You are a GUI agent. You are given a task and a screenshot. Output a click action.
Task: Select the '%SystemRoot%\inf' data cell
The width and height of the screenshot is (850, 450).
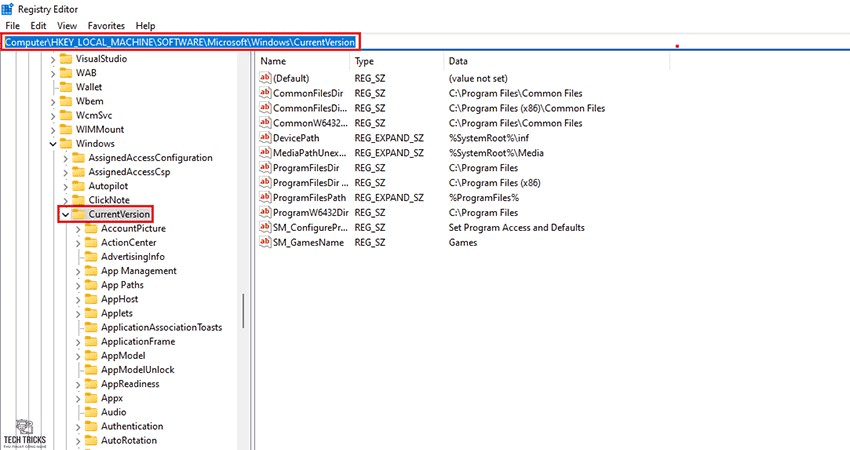coord(488,138)
